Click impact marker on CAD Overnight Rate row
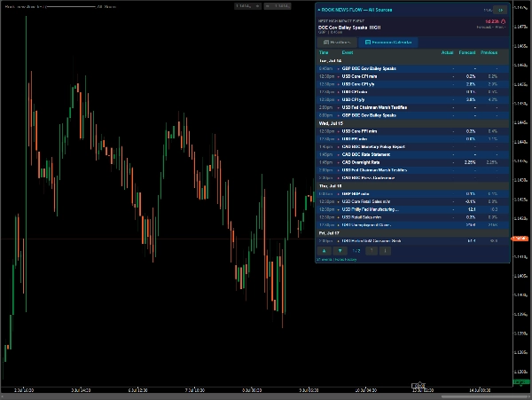Image resolution: width=532 pixels, height=400 pixels. point(339,163)
